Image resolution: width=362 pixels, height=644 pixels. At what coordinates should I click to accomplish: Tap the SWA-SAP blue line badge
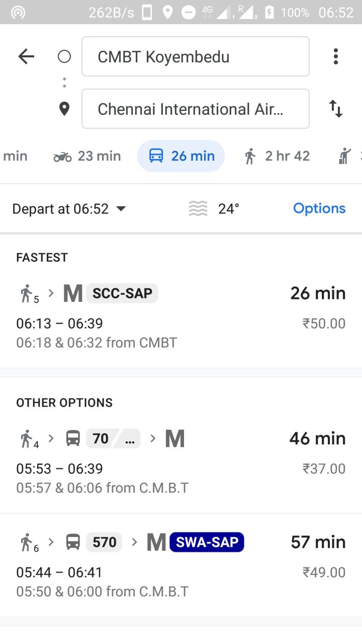[x=207, y=542]
